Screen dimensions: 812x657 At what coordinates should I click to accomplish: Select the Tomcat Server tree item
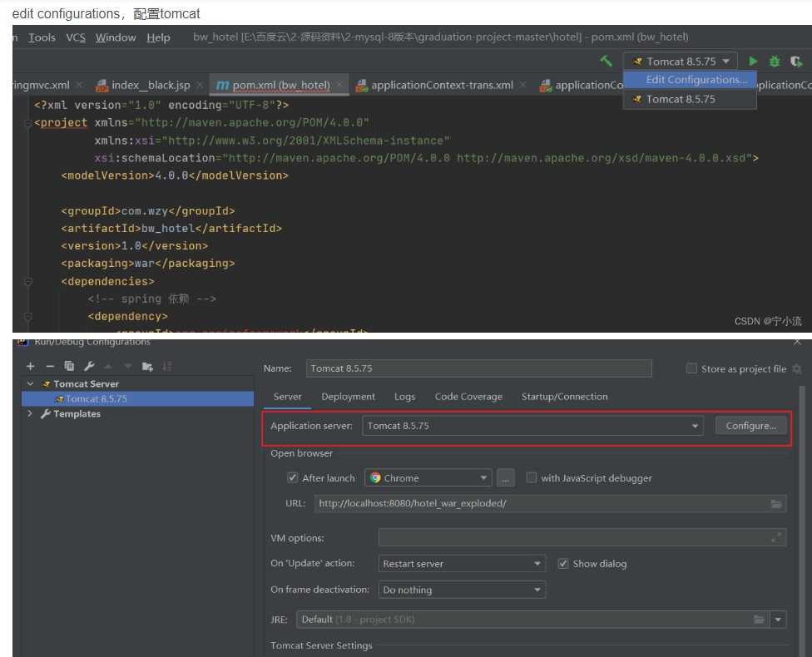pos(86,383)
